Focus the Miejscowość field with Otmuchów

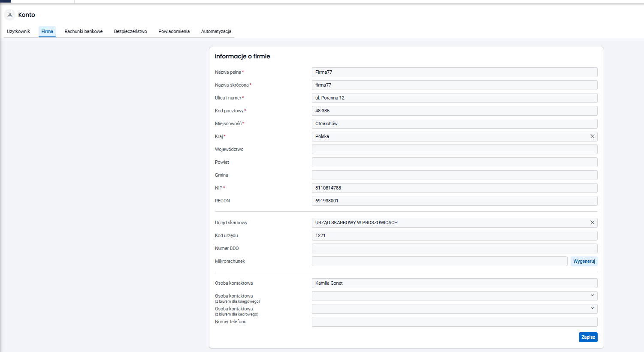455,123
